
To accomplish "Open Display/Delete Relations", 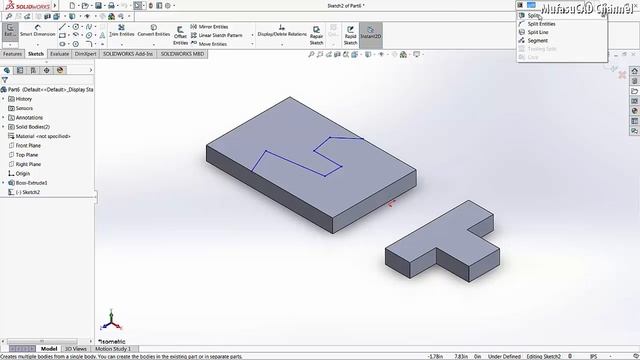I will coord(282,31).
